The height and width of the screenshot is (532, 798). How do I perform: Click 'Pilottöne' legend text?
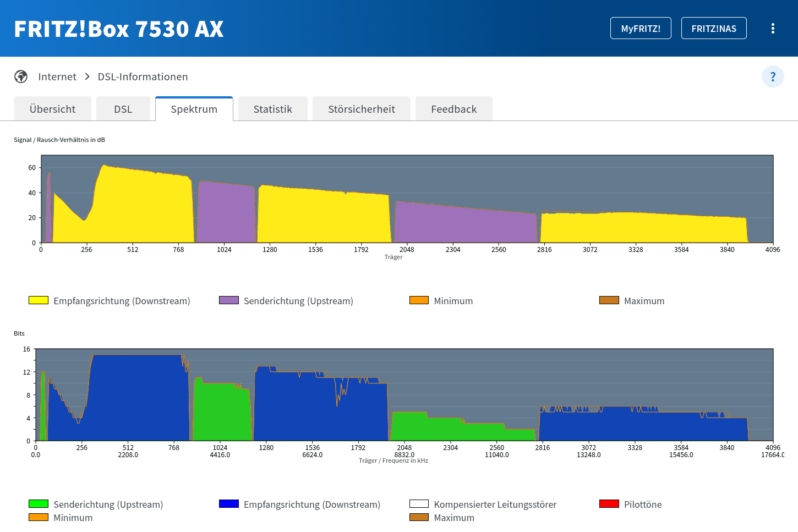coord(643,504)
